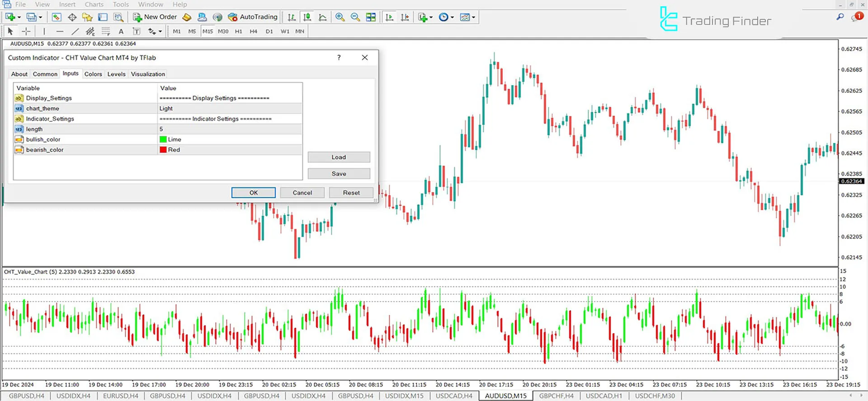The height and width of the screenshot is (401, 868).
Task: Expand the indicators list dropdown arrow
Action: (431, 17)
